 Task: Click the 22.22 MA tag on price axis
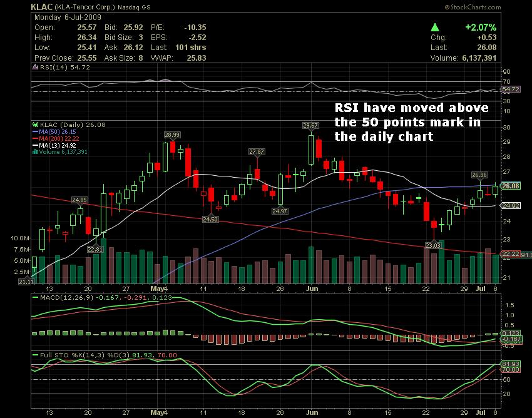point(511,254)
